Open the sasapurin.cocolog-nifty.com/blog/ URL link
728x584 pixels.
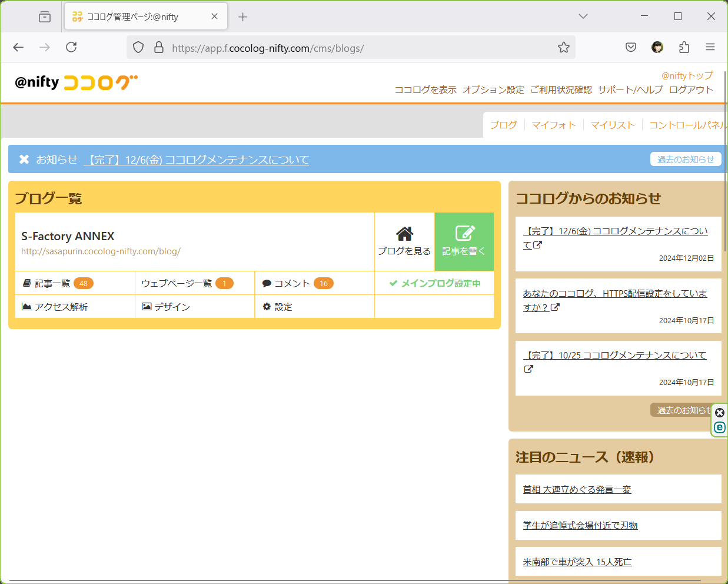(101, 251)
